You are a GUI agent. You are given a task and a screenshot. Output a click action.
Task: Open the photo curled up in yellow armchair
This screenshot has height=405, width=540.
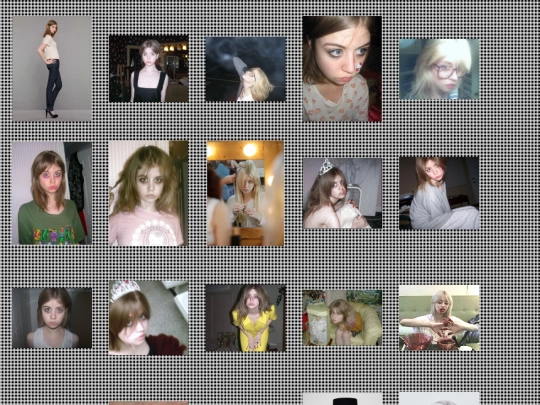coord(342,318)
